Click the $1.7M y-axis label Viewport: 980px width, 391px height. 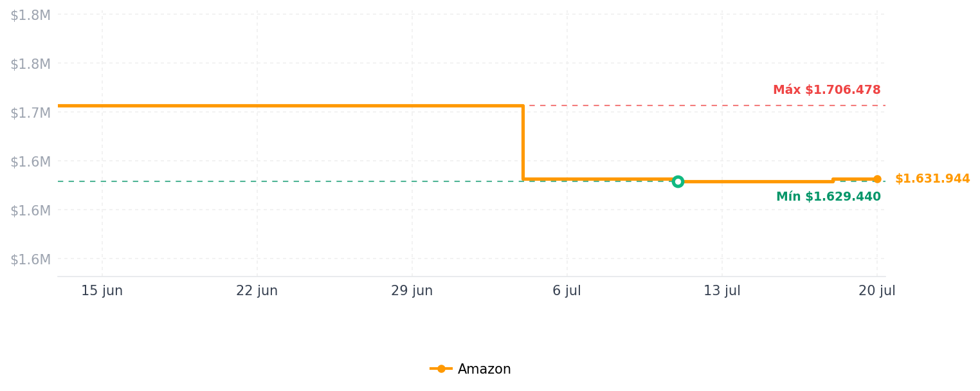coord(30,113)
